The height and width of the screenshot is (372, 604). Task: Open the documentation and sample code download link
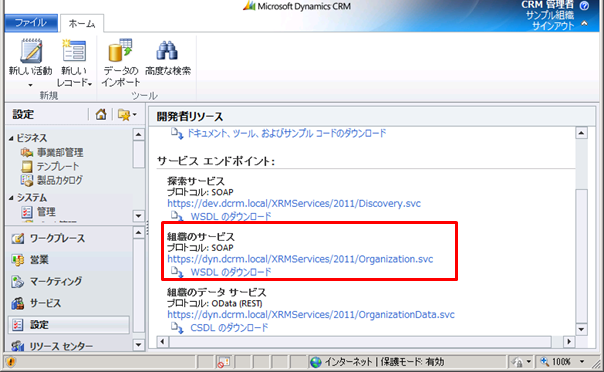[286, 133]
